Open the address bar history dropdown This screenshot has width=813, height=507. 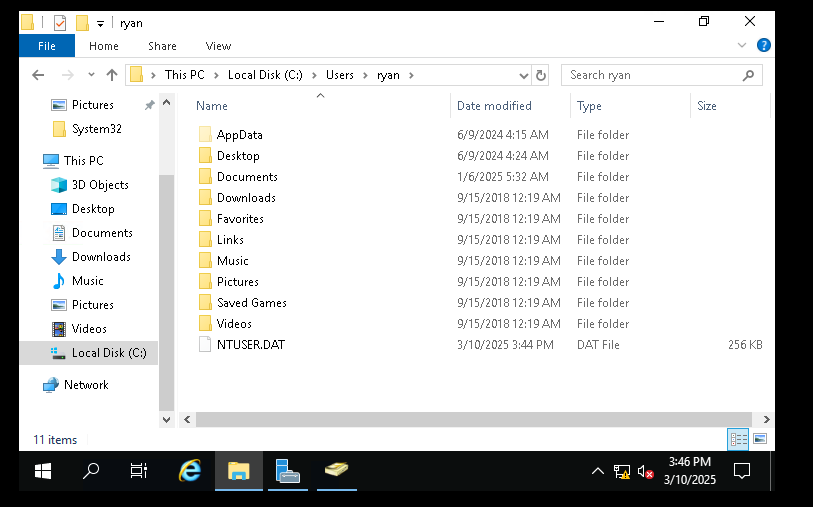pos(524,75)
